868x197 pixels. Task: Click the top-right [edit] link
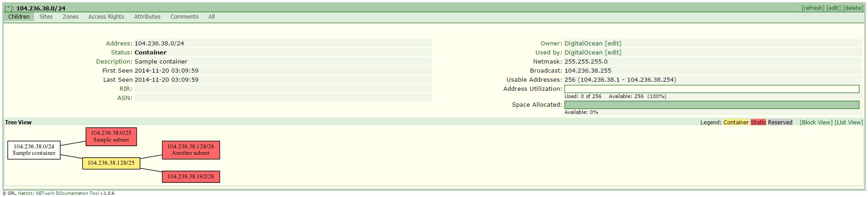pyautogui.click(x=834, y=8)
